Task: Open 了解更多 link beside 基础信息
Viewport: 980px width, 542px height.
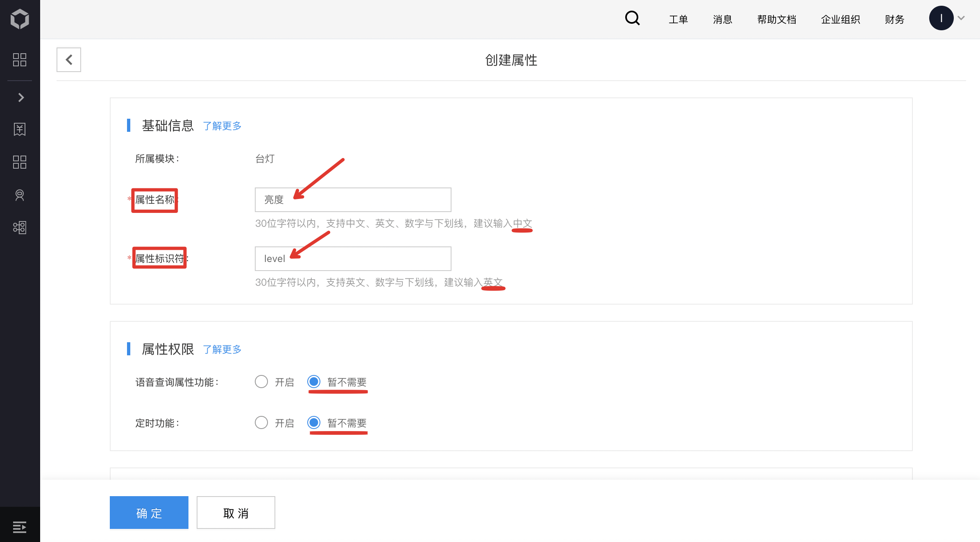Action: [x=222, y=126]
